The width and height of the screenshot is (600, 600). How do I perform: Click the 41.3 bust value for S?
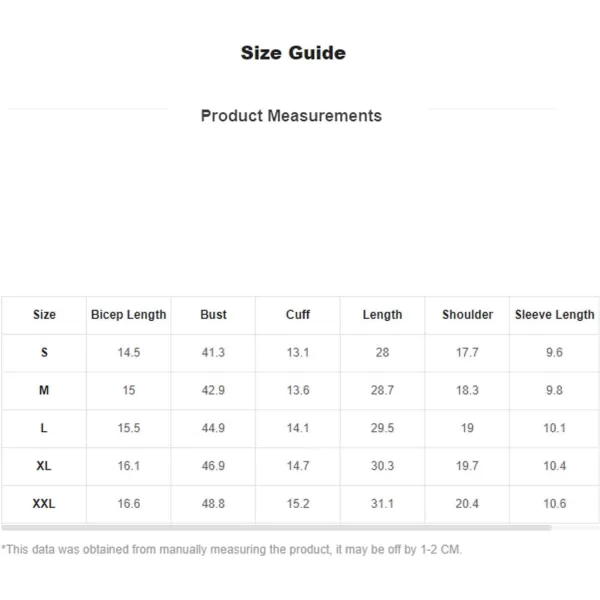[x=213, y=352]
